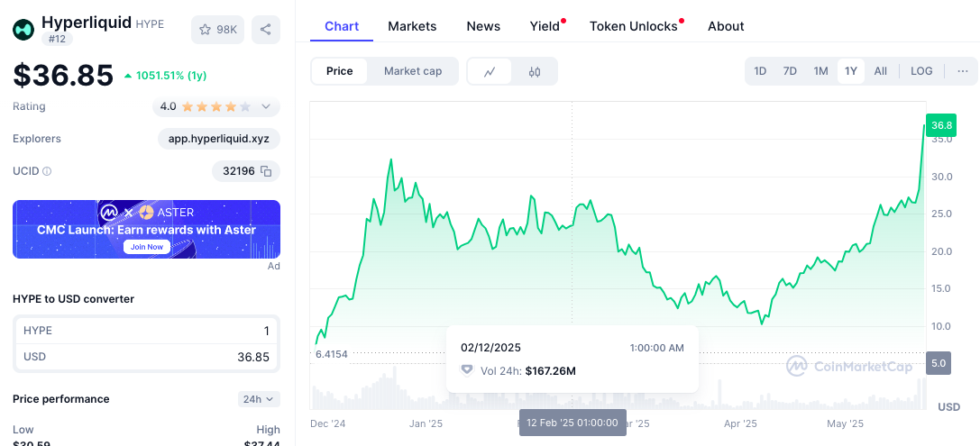Switch to line chart view
Image resolution: width=980 pixels, height=446 pixels.
coord(490,71)
